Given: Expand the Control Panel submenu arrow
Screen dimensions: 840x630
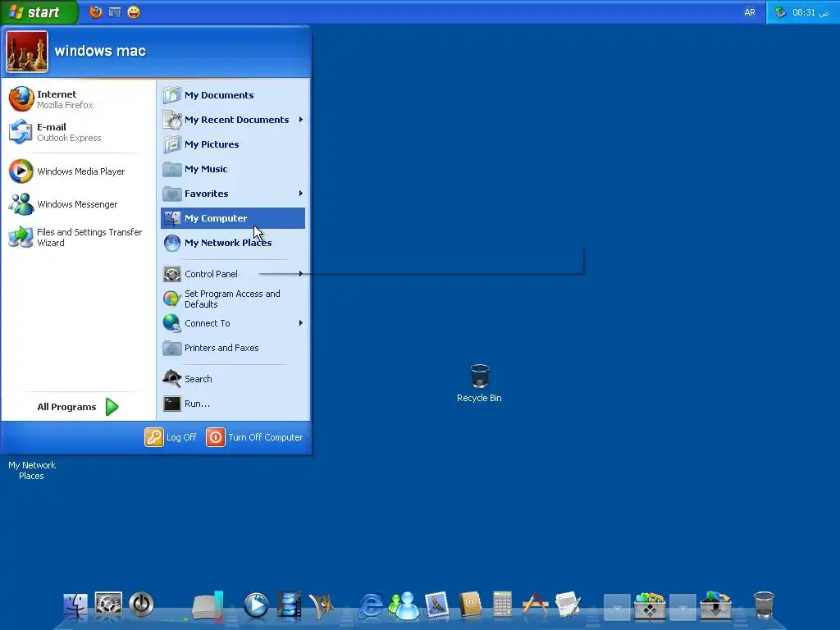Looking at the screenshot, I should (x=300, y=274).
